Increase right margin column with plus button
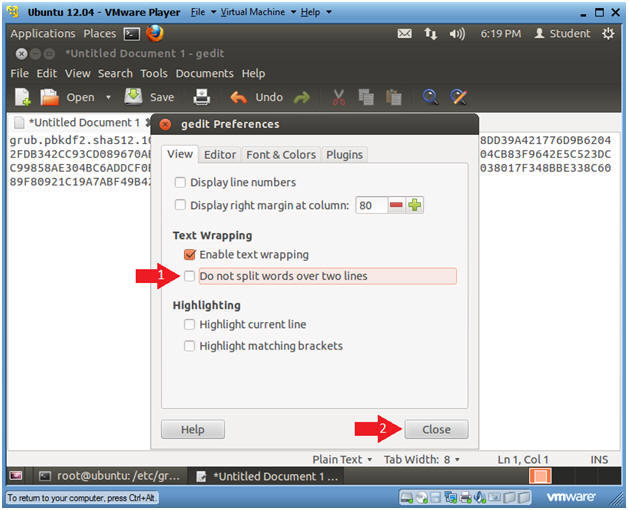 pos(415,205)
